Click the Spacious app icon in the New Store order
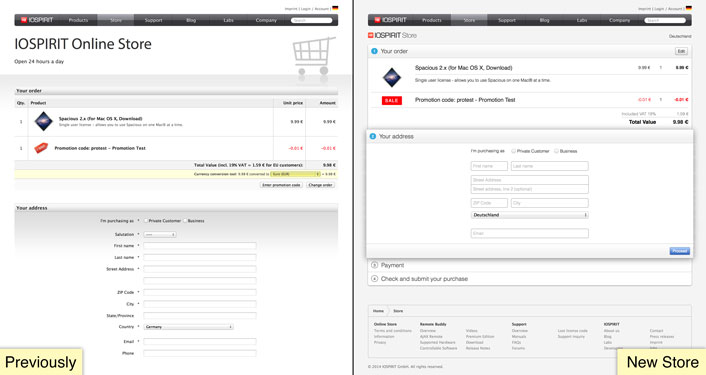Viewport: 706px width, 375px height. 392,77
